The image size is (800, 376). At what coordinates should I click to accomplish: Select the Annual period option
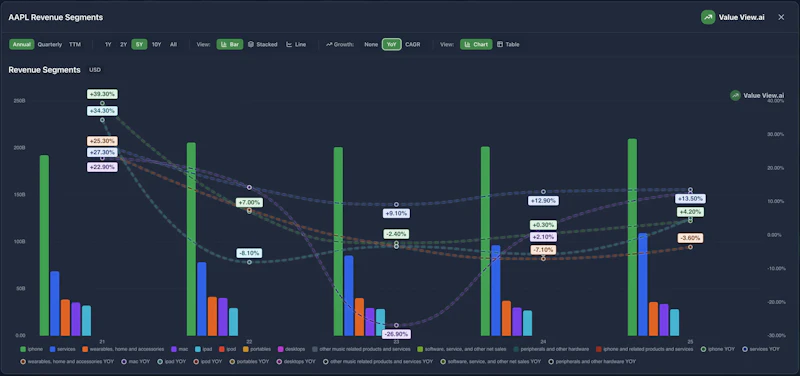[x=22, y=44]
